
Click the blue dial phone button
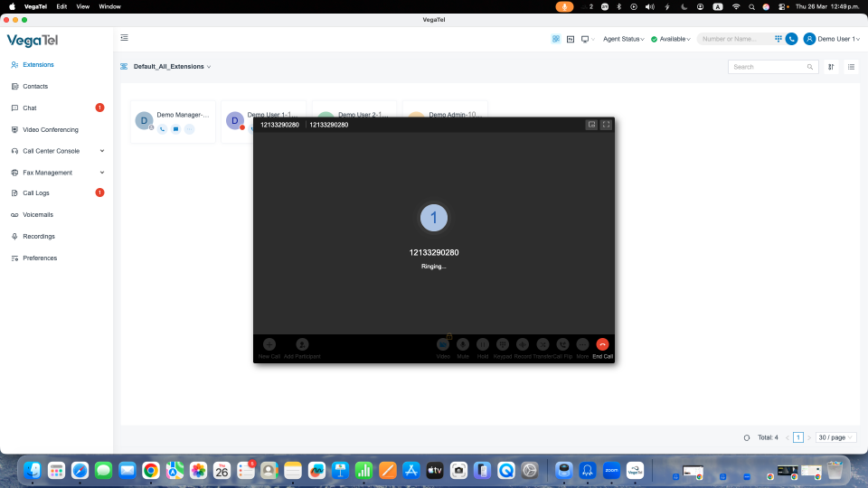[792, 39]
